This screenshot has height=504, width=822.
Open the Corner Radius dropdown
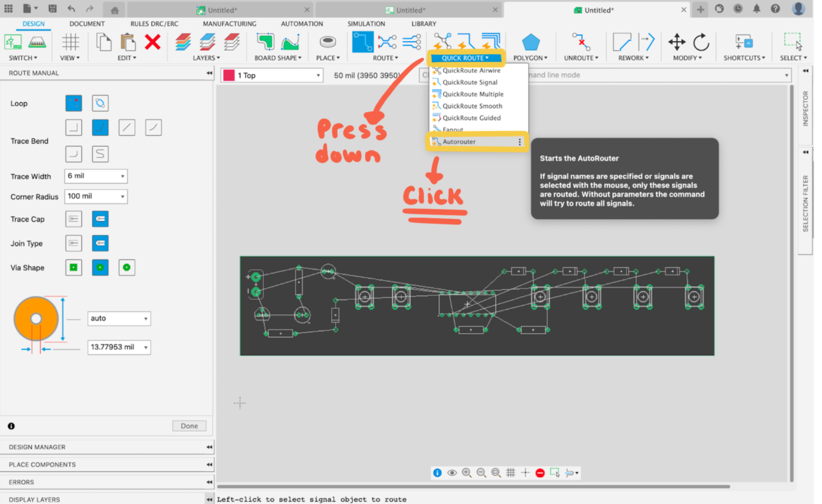coord(96,196)
